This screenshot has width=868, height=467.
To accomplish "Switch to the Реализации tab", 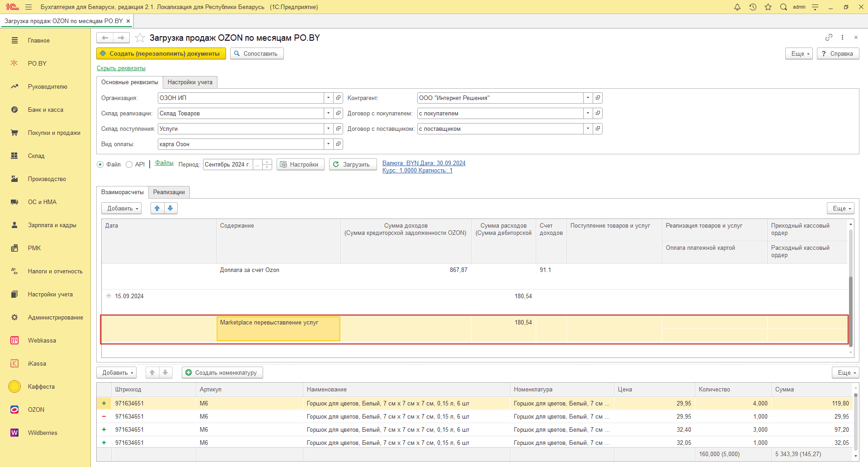I will coord(169,192).
